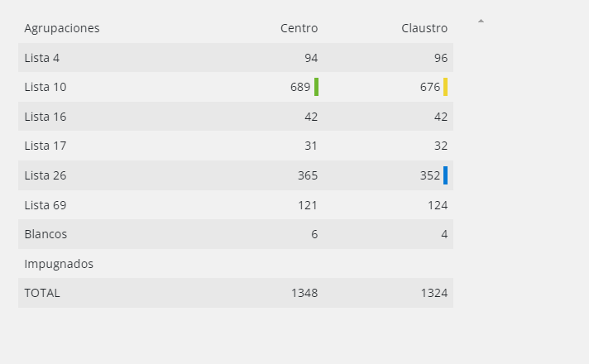This screenshot has height=364, width=589.
Task: Select the Agrupaciones column header
Action: pos(62,28)
